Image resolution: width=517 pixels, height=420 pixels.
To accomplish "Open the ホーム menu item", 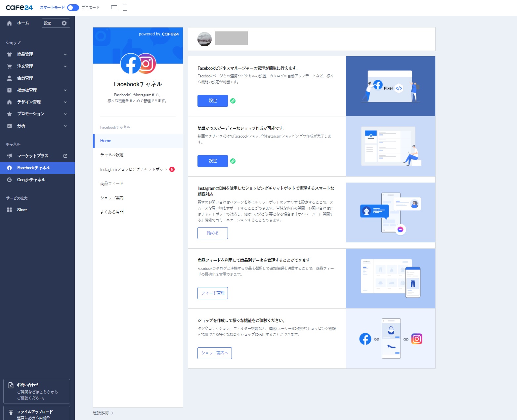I will coord(23,23).
